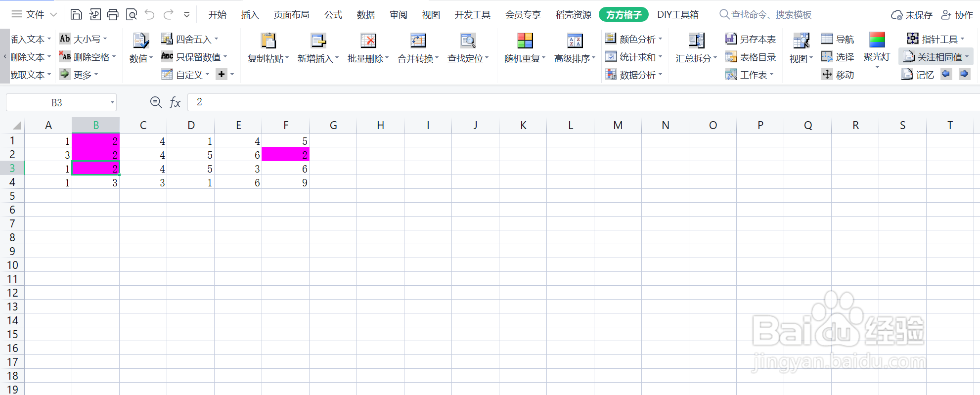Select column header D

click(191, 125)
